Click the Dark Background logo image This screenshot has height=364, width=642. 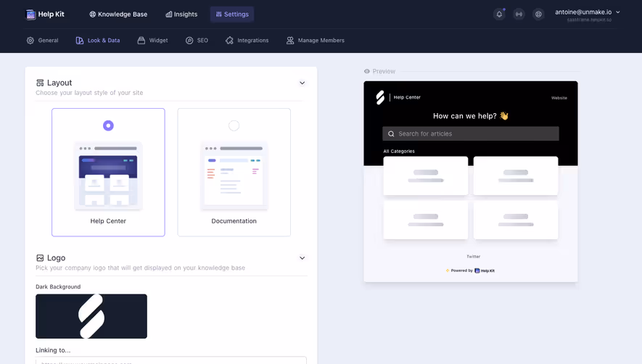click(91, 316)
